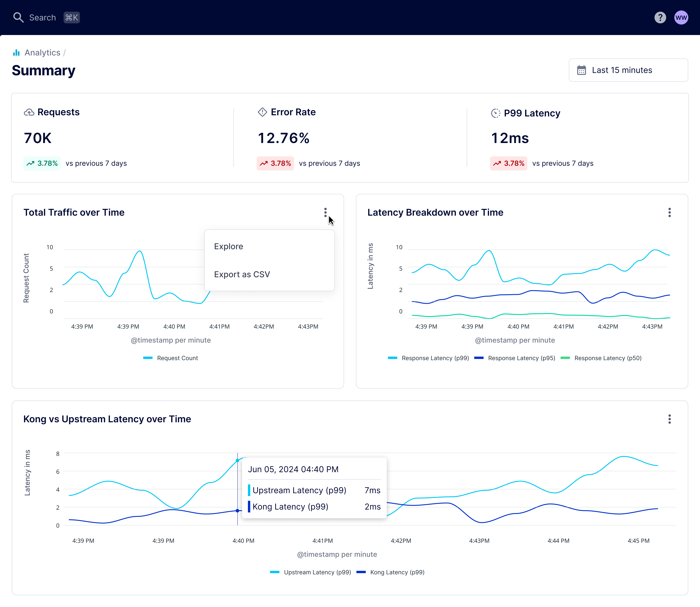This screenshot has height=607, width=700.
Task: Click the Upstream Latency hover point at 4:40 PM
Action: point(237,461)
